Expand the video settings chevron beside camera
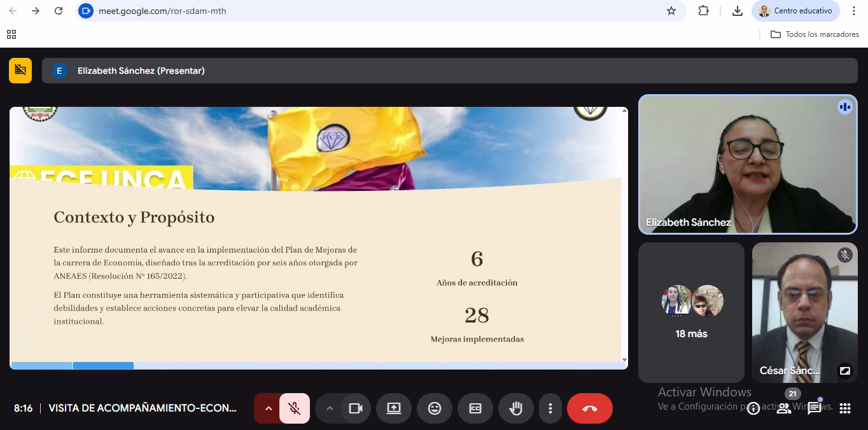The width and height of the screenshot is (868, 430). pos(330,408)
